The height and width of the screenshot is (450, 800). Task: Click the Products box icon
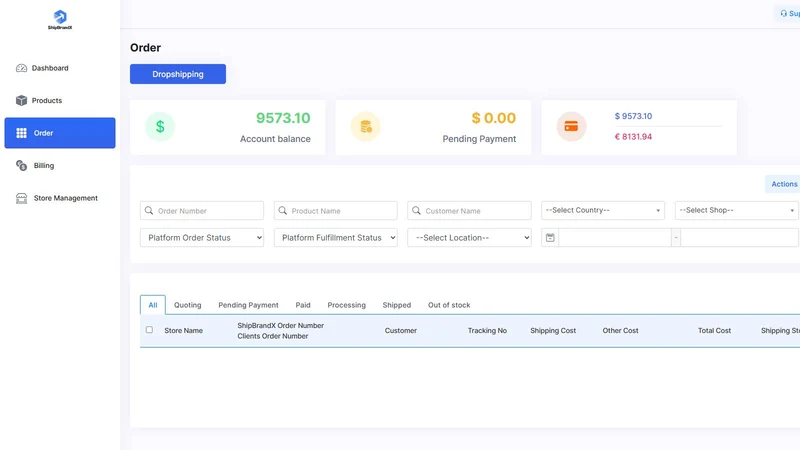21,101
